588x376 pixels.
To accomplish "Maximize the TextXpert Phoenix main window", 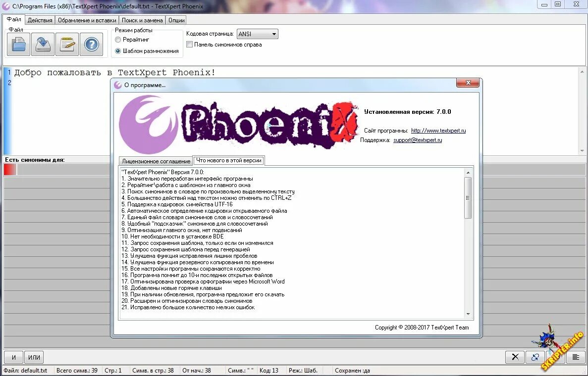I will 558,4.
